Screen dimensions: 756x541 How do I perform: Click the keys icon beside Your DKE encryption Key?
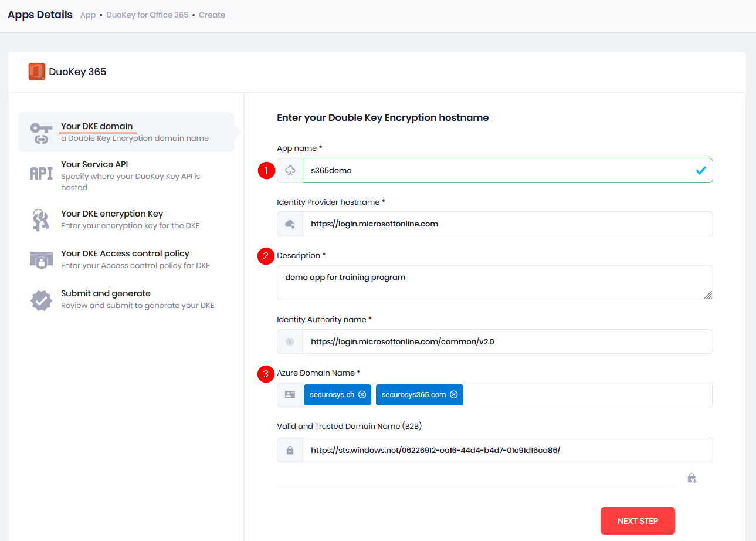[x=41, y=219]
